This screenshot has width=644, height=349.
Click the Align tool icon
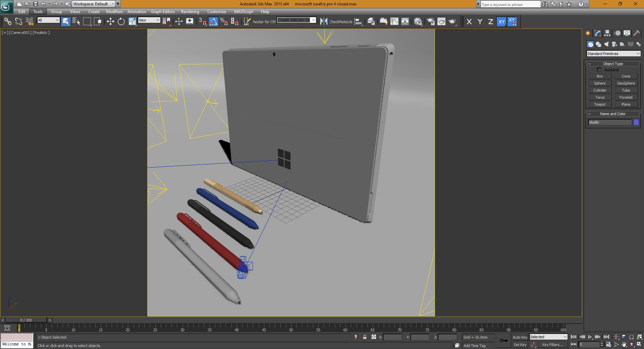point(359,21)
